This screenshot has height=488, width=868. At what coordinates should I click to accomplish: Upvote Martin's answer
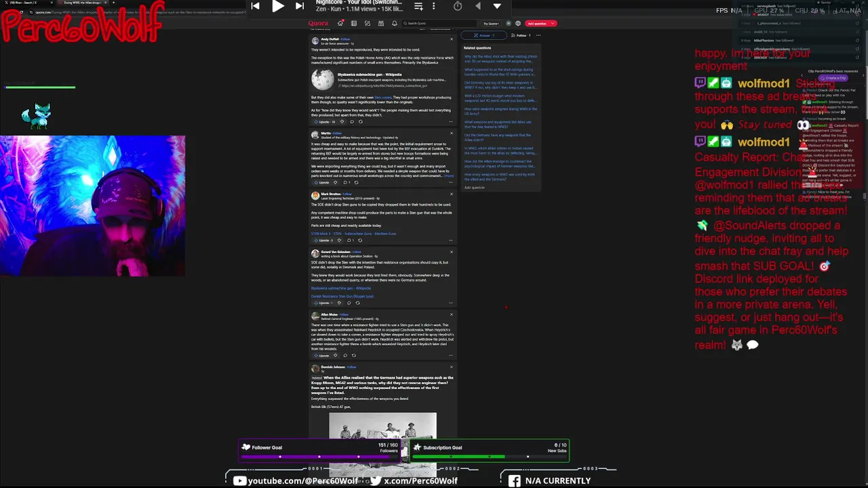322,182
